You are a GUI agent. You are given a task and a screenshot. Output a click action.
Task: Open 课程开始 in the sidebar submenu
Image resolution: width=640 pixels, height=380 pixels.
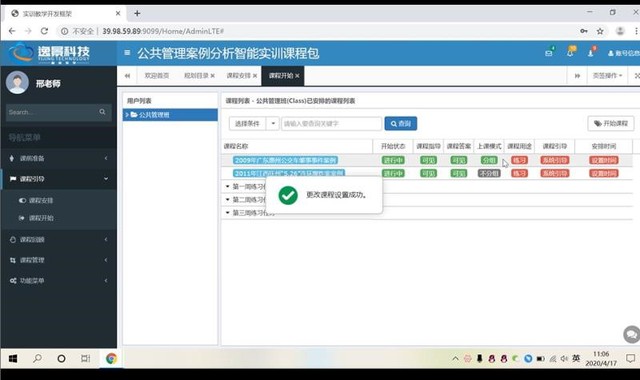pos(41,218)
